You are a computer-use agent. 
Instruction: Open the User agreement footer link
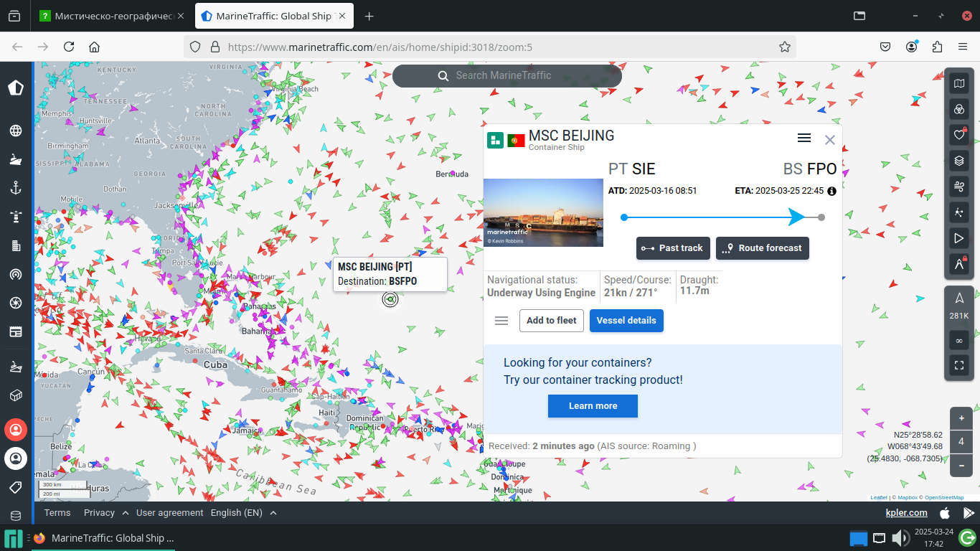pyautogui.click(x=170, y=513)
